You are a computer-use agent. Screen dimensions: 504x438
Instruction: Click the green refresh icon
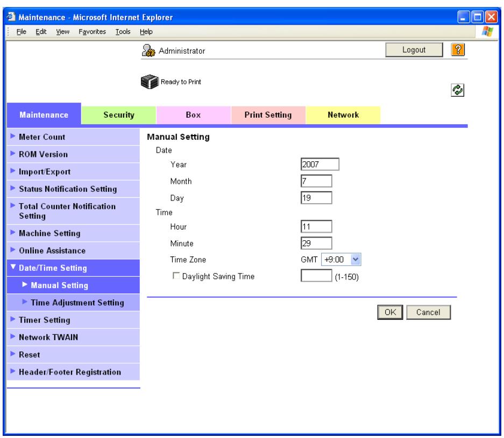pyautogui.click(x=457, y=90)
